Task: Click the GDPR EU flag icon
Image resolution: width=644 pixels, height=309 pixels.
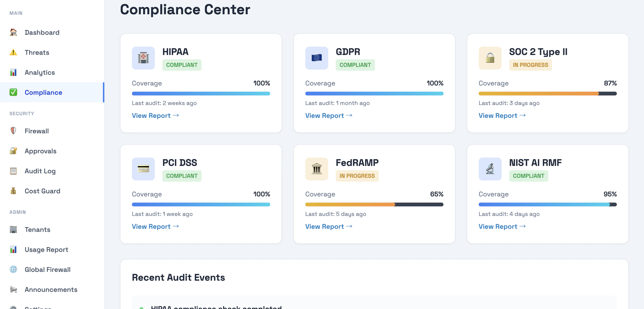Action: [x=316, y=58]
